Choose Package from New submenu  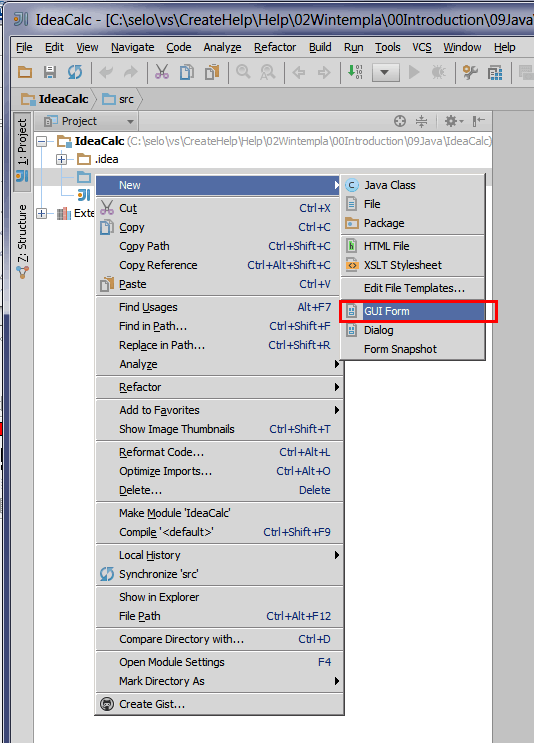point(413,223)
